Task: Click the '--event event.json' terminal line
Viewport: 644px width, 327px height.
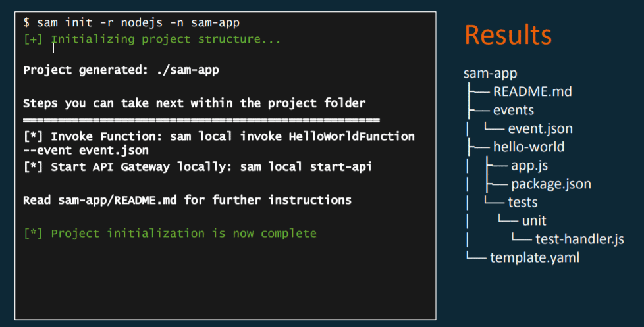Action: tap(86, 151)
